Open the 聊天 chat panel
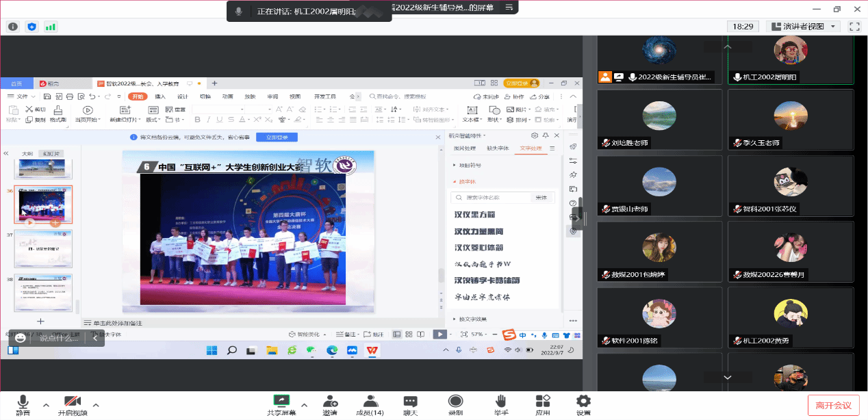868x420 pixels. 411,405
